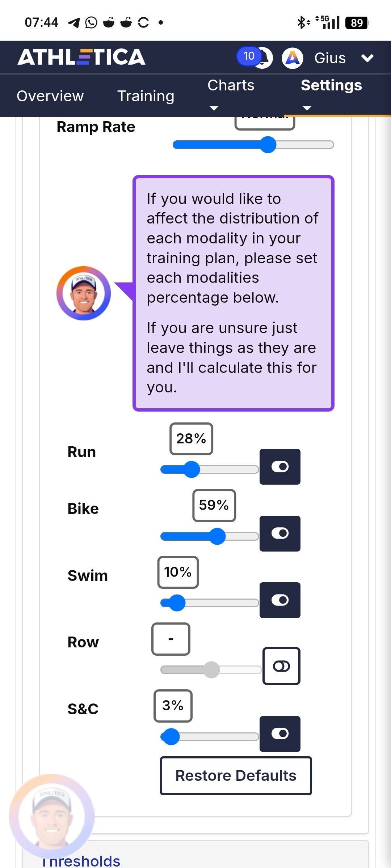Screen dimensions: 391x868
Task: Toggle the Run modality switch
Action: click(280, 467)
